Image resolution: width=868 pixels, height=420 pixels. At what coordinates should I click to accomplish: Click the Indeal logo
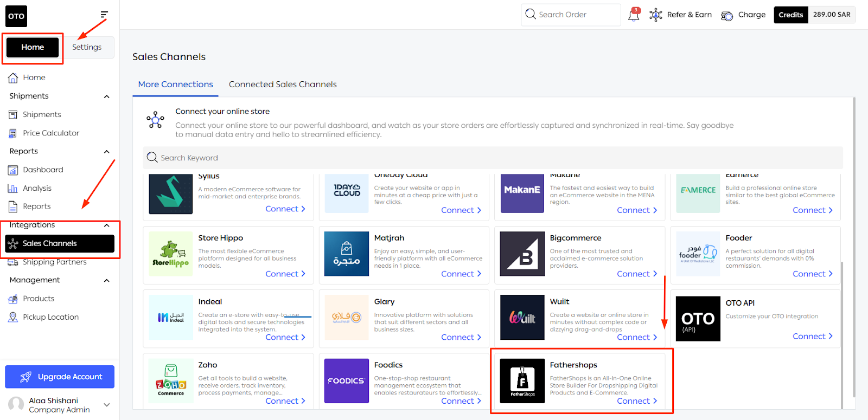pos(171,317)
